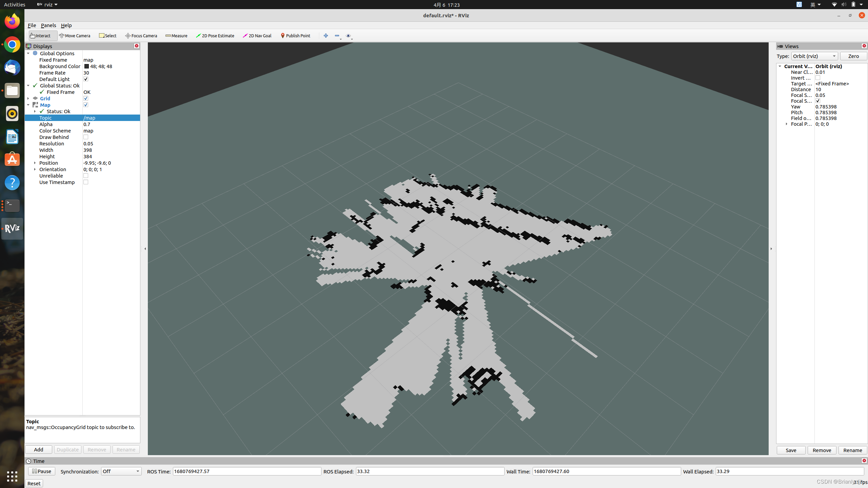This screenshot has width=868, height=488.
Task: Activate the Publish Point tool
Action: click(x=295, y=36)
